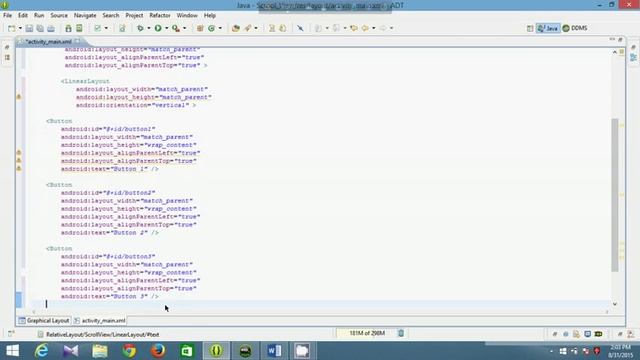Expand the New Java Class dropdown arrow
640x360 pixels.
point(220,28)
